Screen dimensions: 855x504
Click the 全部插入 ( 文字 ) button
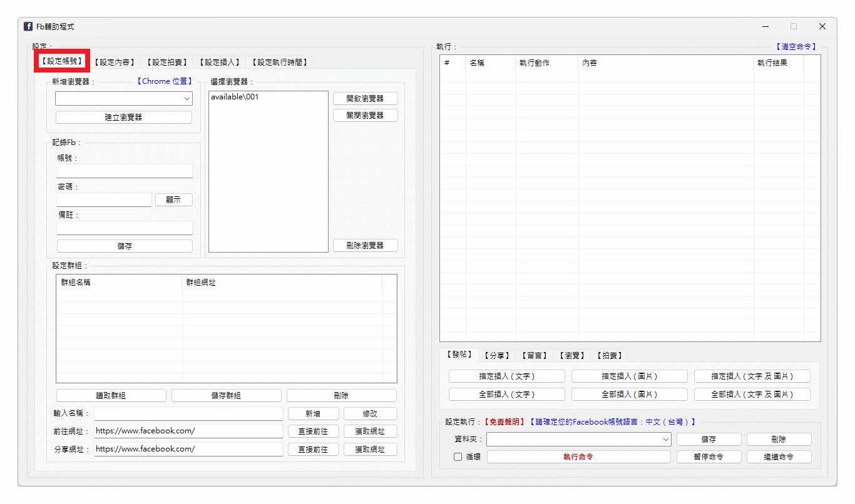coord(507,395)
